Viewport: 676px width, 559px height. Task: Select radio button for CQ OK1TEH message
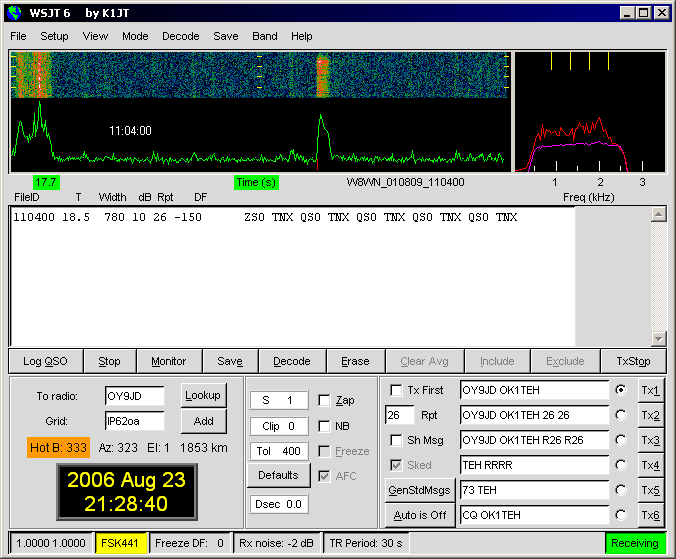tap(621, 515)
